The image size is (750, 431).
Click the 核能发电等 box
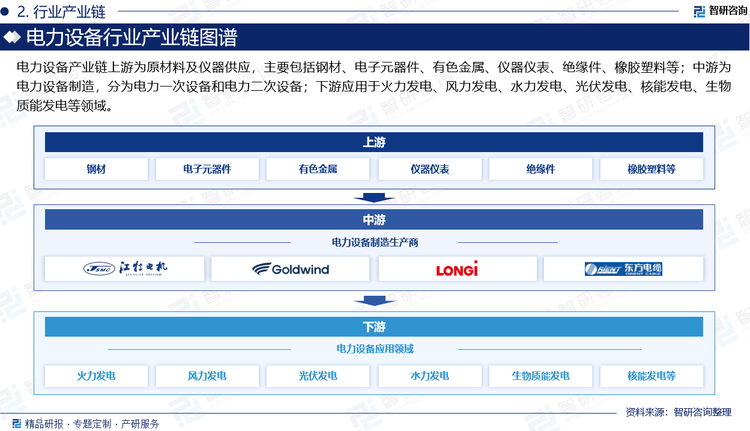point(651,376)
